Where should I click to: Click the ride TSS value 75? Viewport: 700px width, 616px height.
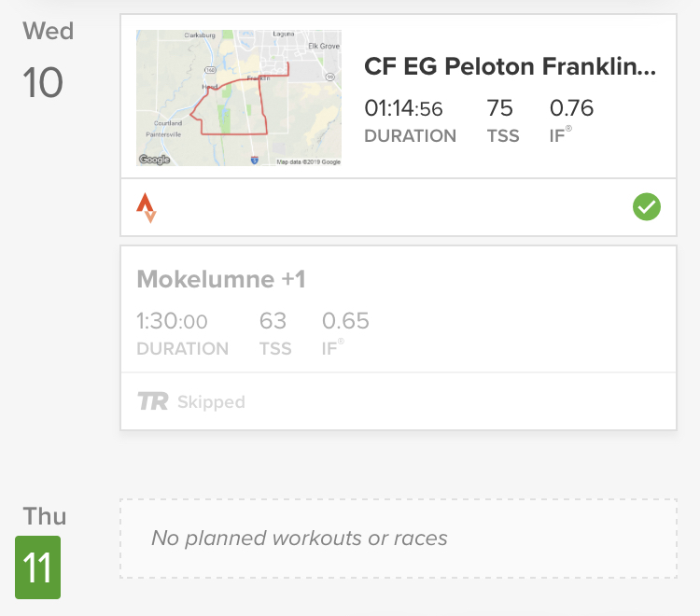pyautogui.click(x=500, y=108)
